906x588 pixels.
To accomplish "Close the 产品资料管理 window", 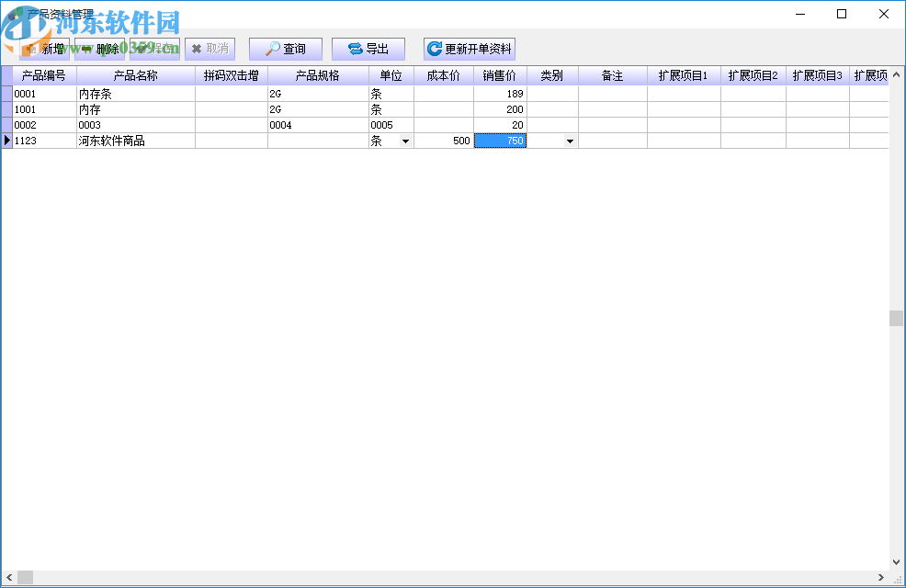I will pos(884,14).
